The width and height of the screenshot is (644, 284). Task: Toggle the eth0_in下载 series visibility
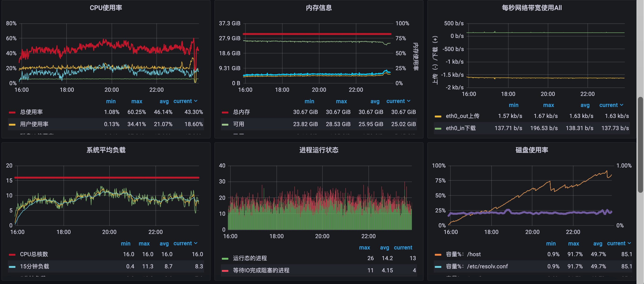(x=460, y=128)
